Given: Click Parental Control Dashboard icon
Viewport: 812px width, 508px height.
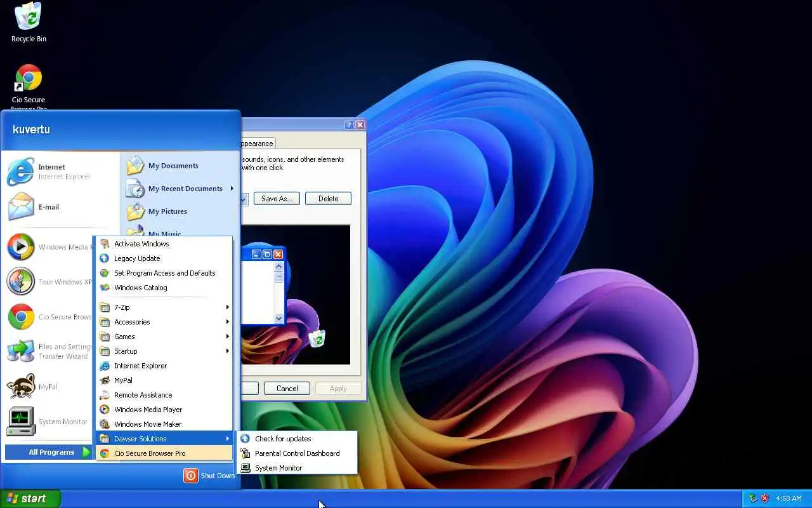Looking at the screenshot, I should pos(246,453).
